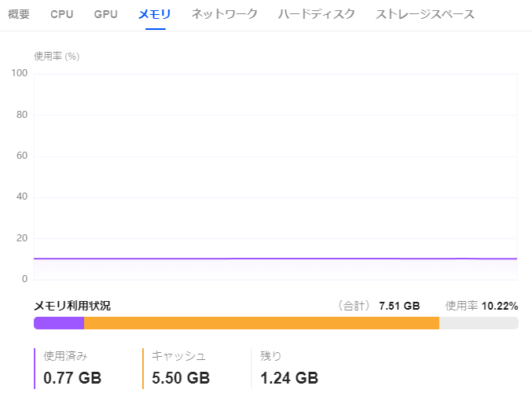Viewport: 532px width, 393px height.
Task: Switch to the CPU tab
Action: click(x=62, y=14)
